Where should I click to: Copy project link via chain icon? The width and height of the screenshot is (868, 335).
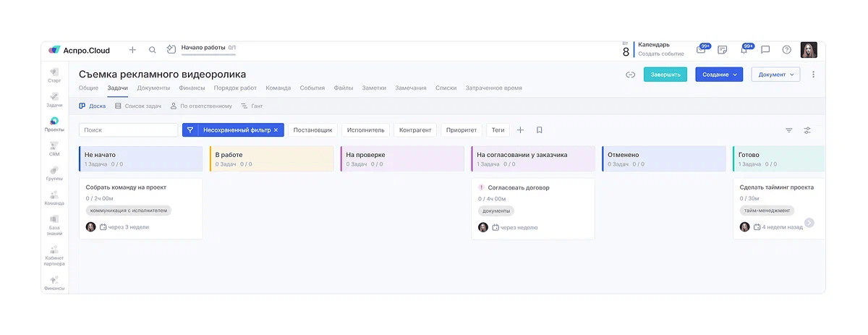(x=630, y=75)
